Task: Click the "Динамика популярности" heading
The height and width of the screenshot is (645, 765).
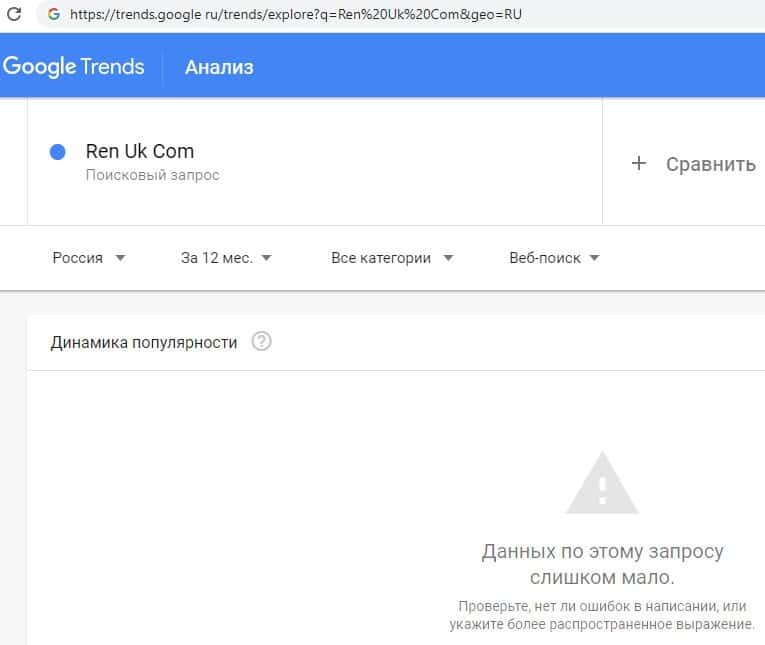Action: [144, 342]
